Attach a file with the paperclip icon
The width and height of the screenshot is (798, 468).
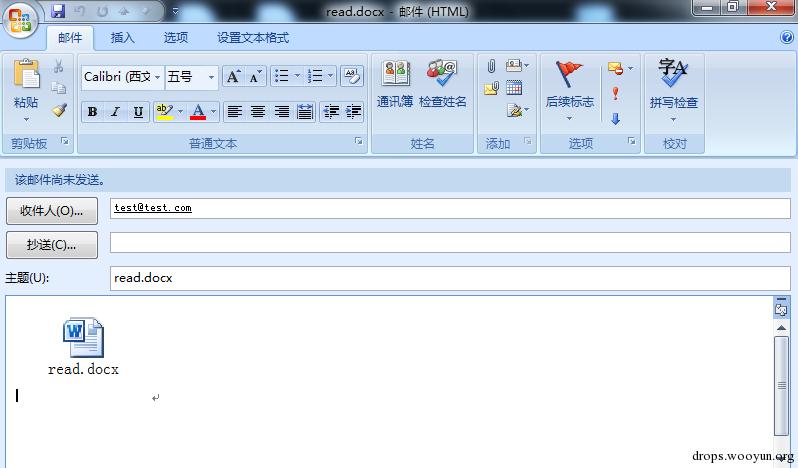click(x=491, y=66)
